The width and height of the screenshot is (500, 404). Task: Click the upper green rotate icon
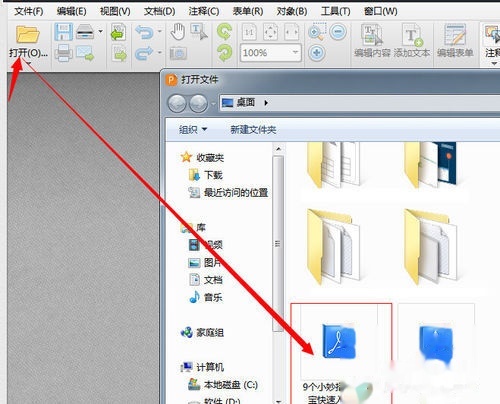224,32
